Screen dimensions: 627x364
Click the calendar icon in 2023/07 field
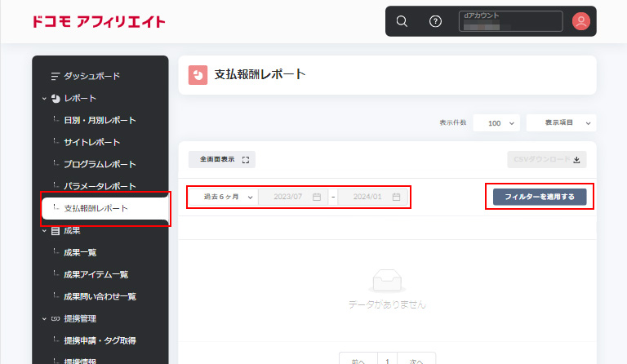point(317,197)
